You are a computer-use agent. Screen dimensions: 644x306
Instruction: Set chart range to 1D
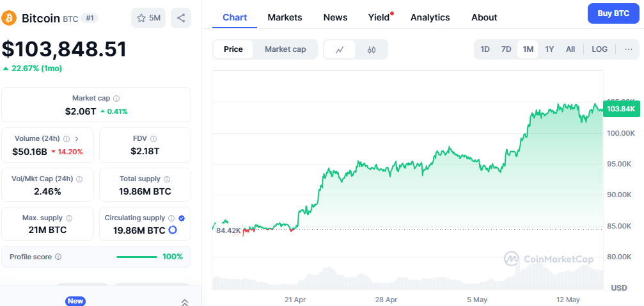(x=485, y=49)
